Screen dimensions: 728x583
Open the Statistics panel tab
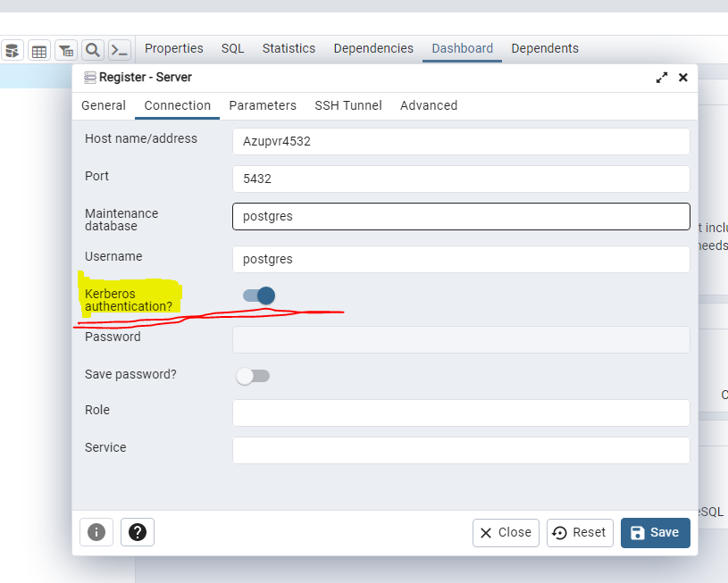pyautogui.click(x=289, y=48)
